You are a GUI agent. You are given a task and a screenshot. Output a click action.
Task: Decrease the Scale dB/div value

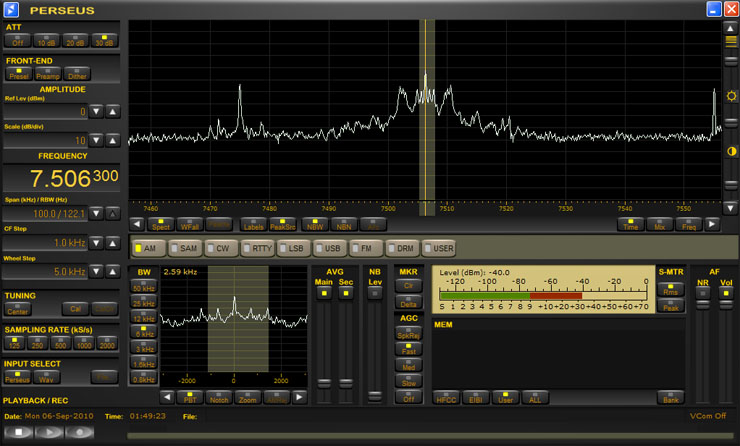coord(96,140)
